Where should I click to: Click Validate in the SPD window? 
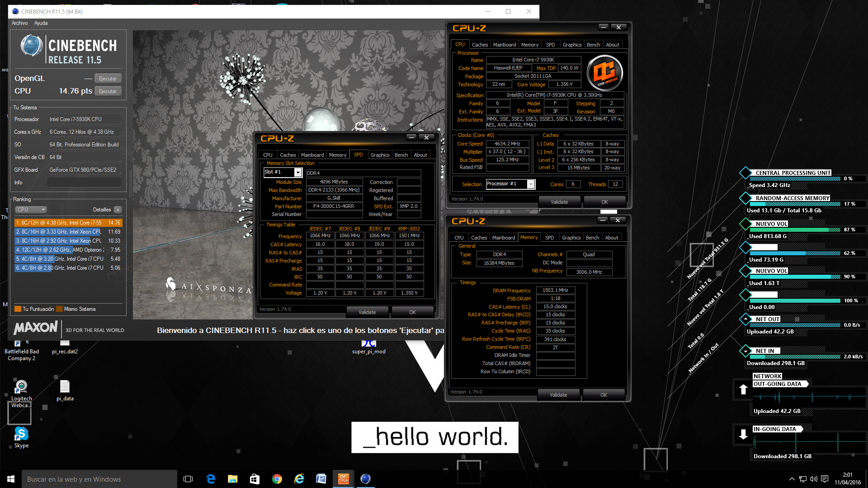(367, 312)
